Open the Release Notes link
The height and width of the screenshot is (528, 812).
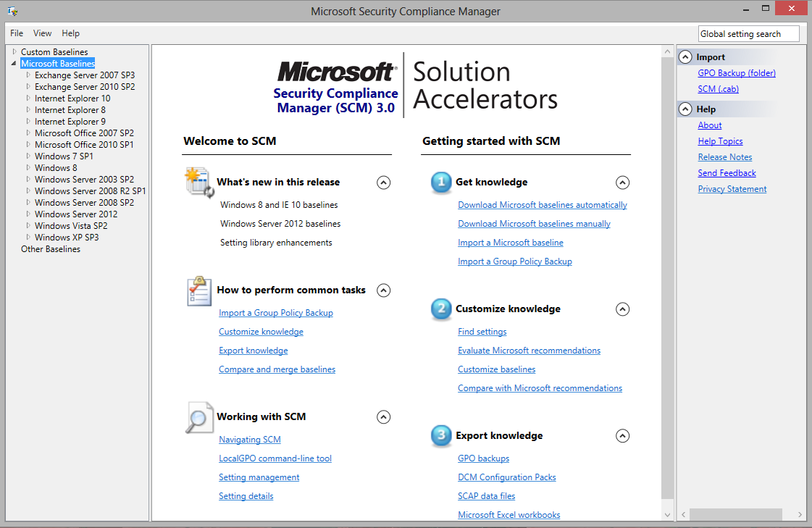724,157
